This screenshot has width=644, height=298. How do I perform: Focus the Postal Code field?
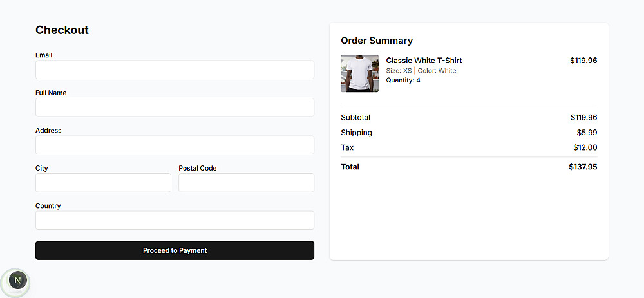click(x=246, y=183)
